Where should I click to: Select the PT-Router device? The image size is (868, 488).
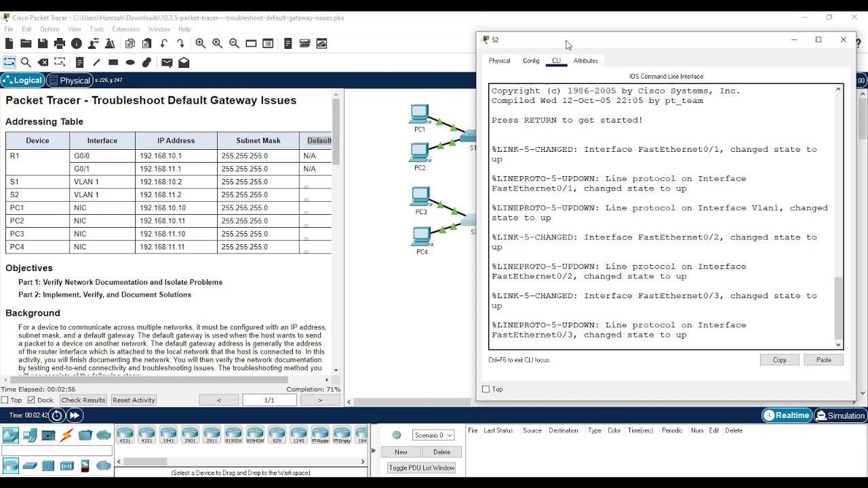[320, 435]
